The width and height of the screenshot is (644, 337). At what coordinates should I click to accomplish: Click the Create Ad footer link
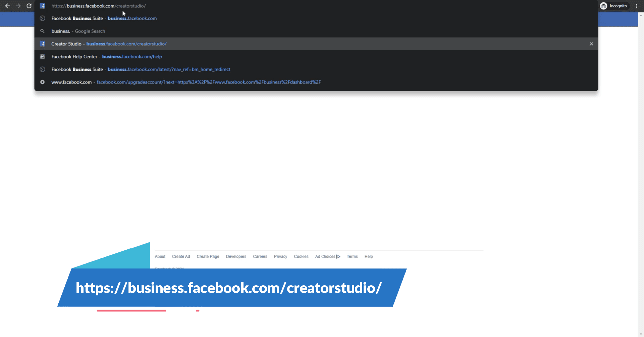(x=181, y=256)
